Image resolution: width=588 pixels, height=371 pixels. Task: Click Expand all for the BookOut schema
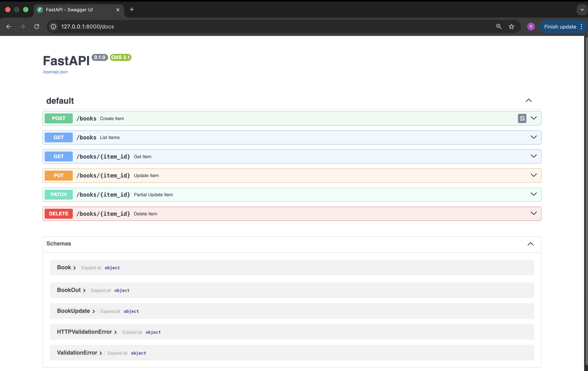[101, 290]
